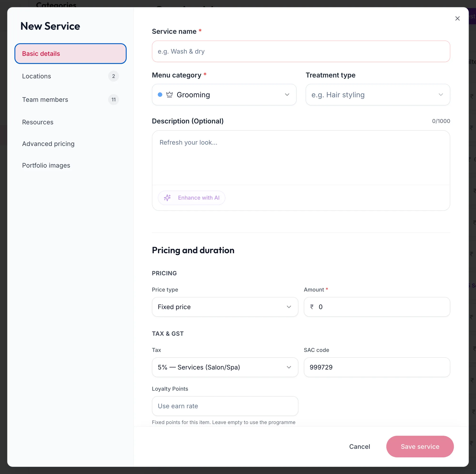Click Enhance with AI button

(191, 197)
